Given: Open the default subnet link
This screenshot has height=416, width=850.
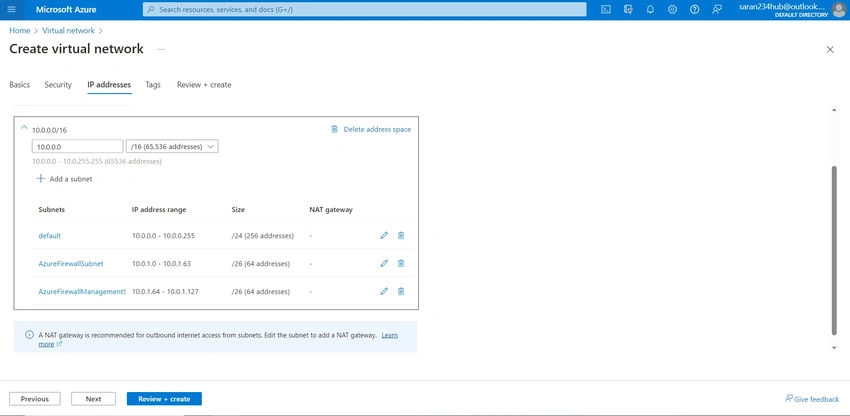Looking at the screenshot, I should pyautogui.click(x=49, y=235).
